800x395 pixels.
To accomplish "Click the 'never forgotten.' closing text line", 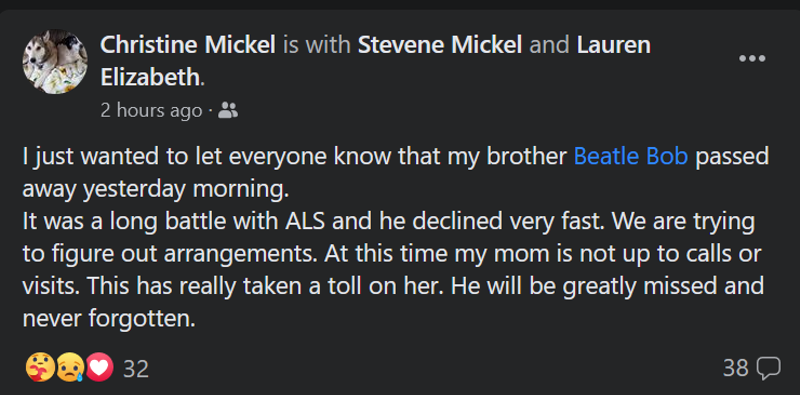I will [109, 318].
